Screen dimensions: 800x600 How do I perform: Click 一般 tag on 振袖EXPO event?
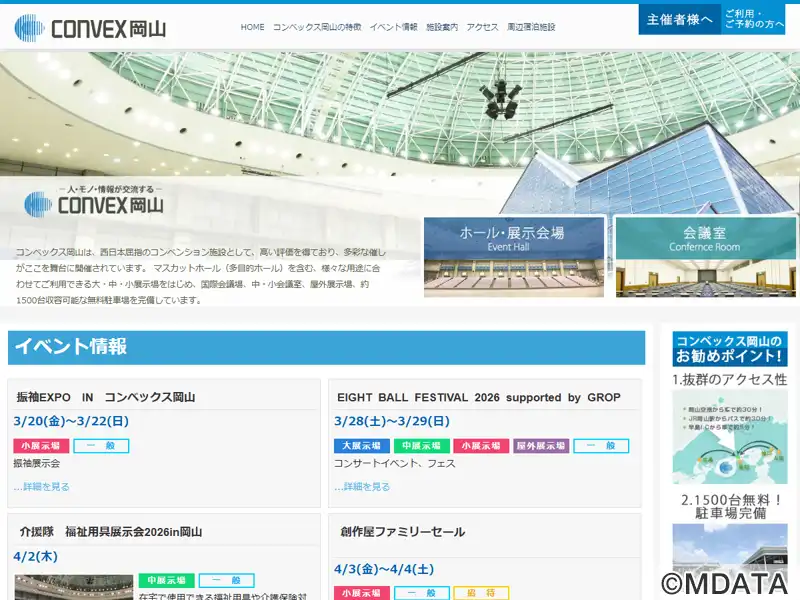click(x=101, y=446)
